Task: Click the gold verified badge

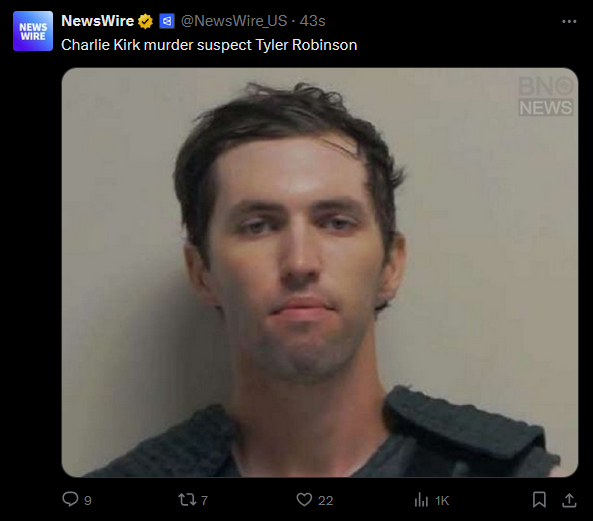Action: (x=145, y=21)
